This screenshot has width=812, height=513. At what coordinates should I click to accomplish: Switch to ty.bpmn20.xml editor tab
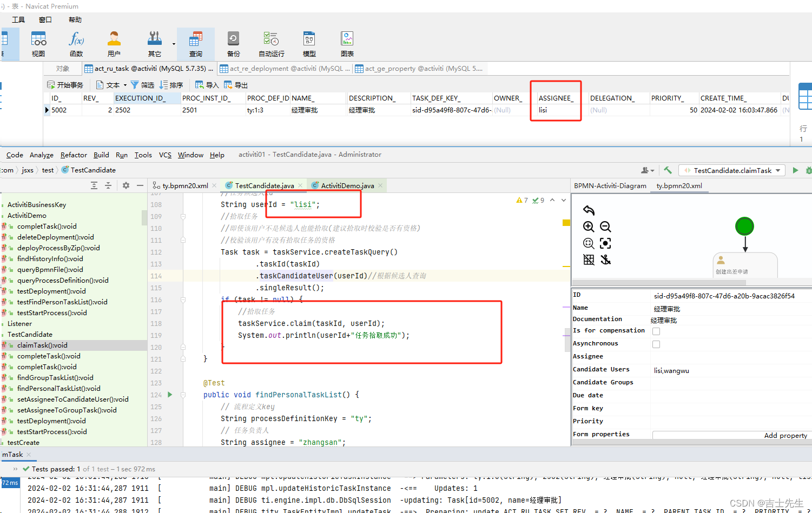(x=184, y=185)
